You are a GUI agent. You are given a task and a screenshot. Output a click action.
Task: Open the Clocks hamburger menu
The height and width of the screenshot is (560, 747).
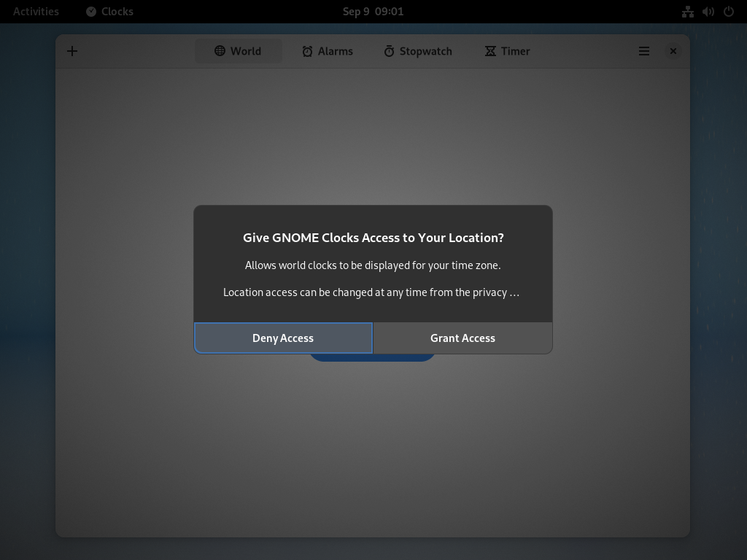click(644, 51)
